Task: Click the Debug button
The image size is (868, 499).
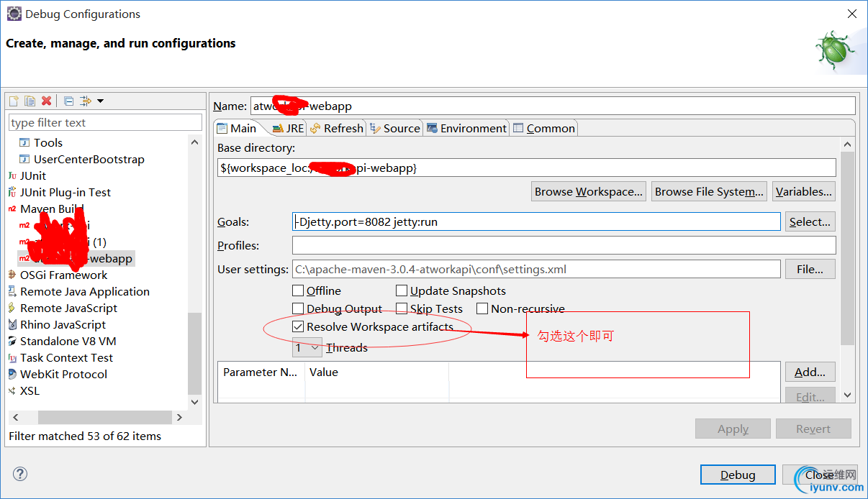Action: (x=738, y=475)
